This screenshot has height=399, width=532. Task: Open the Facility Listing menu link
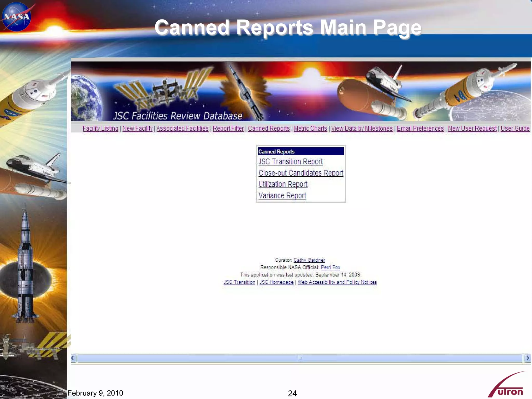coord(100,128)
